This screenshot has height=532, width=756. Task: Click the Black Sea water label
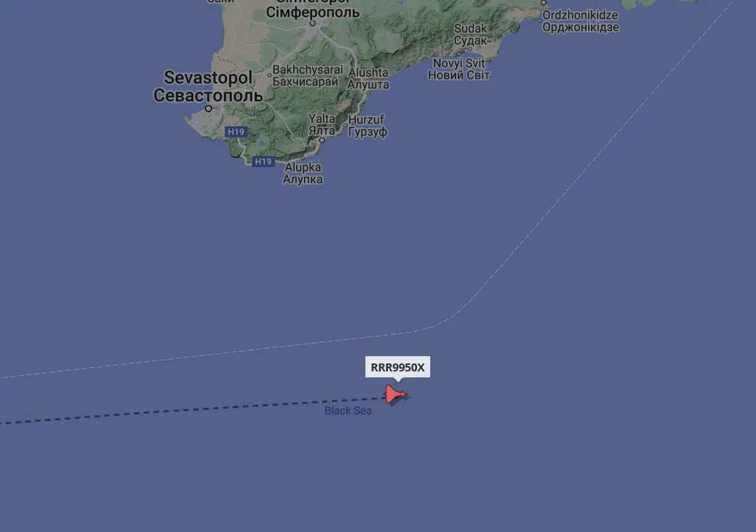348,410
